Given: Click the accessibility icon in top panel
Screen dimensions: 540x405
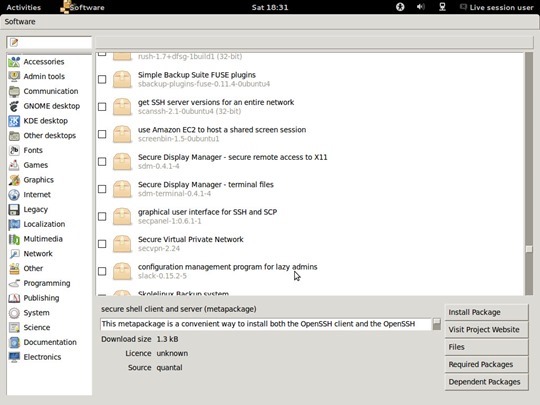Looking at the screenshot, I should coord(400,7).
